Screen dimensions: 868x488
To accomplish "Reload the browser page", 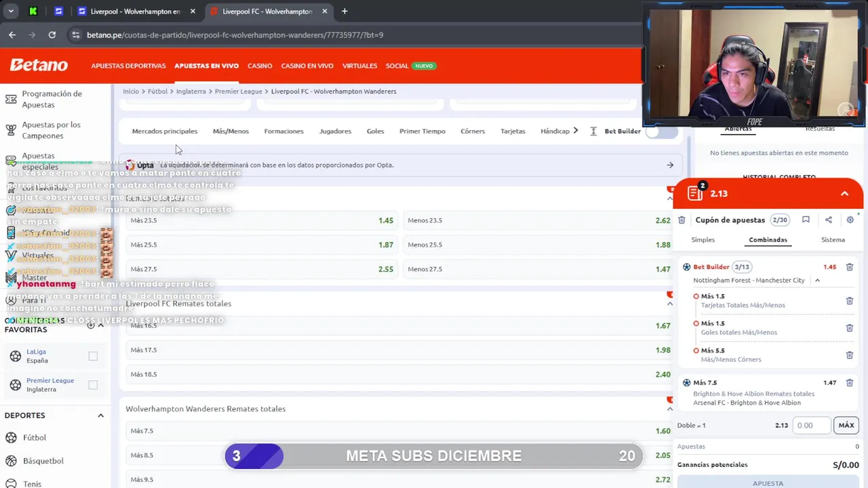I will coord(52,35).
